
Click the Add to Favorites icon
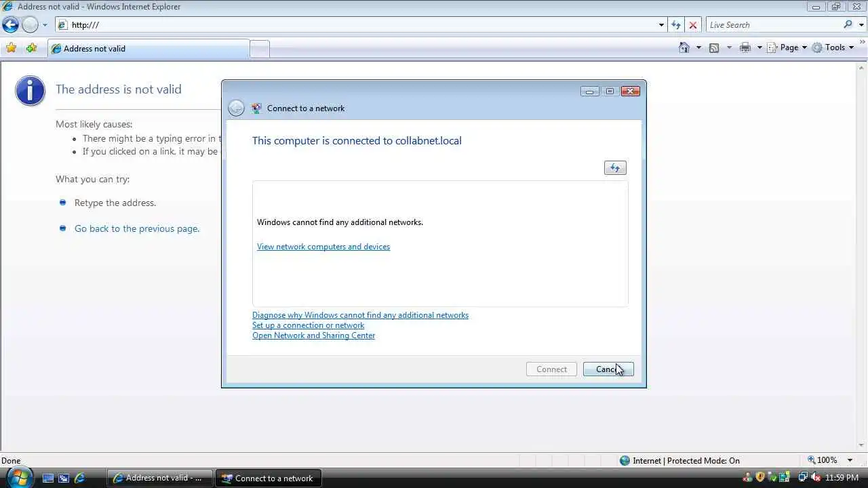31,48
